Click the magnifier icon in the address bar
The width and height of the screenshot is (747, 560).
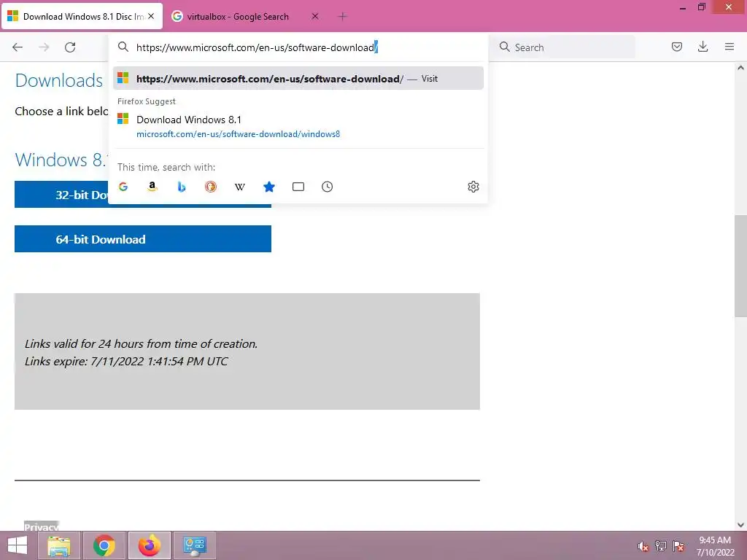click(123, 47)
